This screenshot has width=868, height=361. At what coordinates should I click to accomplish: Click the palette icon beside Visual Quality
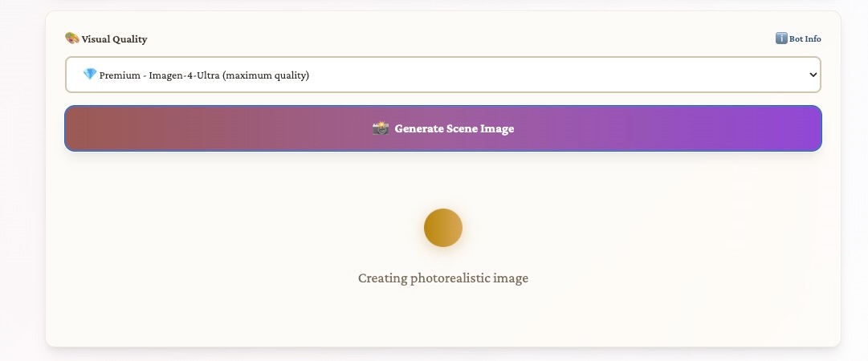72,39
